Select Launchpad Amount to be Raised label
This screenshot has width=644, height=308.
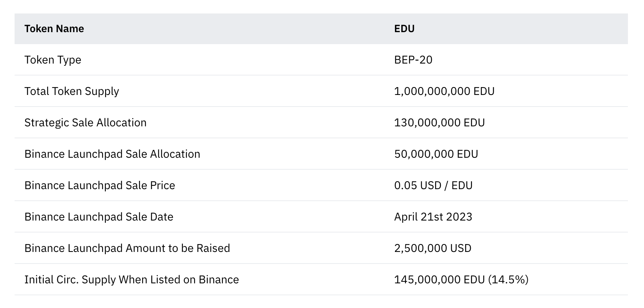127,248
